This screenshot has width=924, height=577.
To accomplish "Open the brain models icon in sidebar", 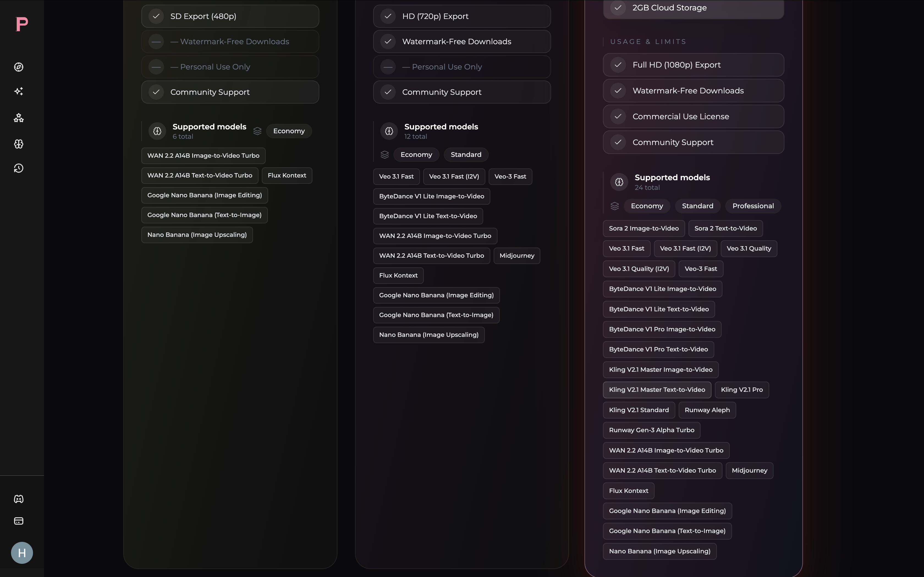I will click(x=19, y=144).
